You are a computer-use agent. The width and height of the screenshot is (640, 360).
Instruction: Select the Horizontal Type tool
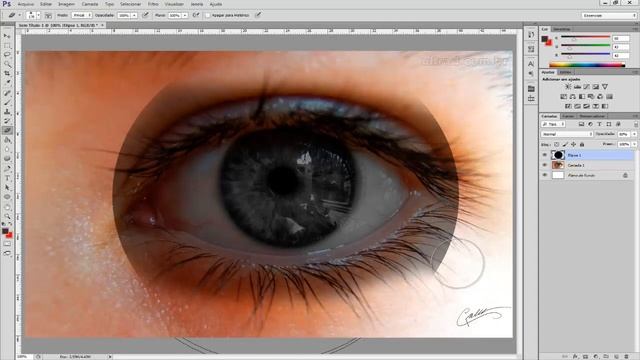click(x=7, y=178)
